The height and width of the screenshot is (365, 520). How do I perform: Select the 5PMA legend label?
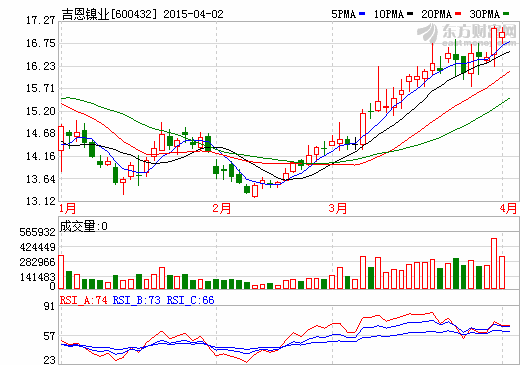(x=344, y=14)
